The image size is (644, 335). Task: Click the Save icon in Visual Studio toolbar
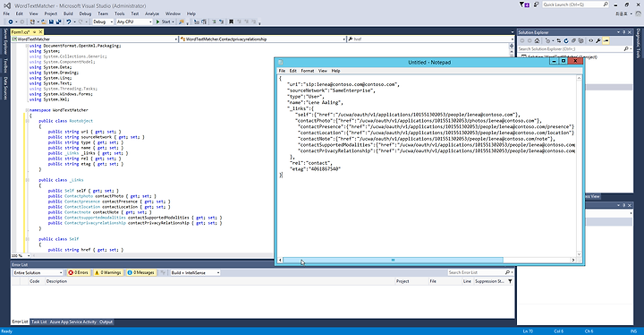[51, 21]
